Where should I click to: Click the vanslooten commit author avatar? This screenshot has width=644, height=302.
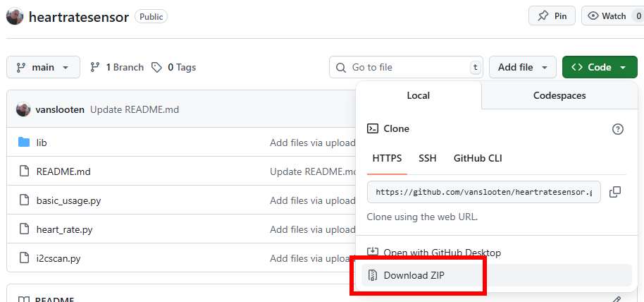(x=23, y=109)
